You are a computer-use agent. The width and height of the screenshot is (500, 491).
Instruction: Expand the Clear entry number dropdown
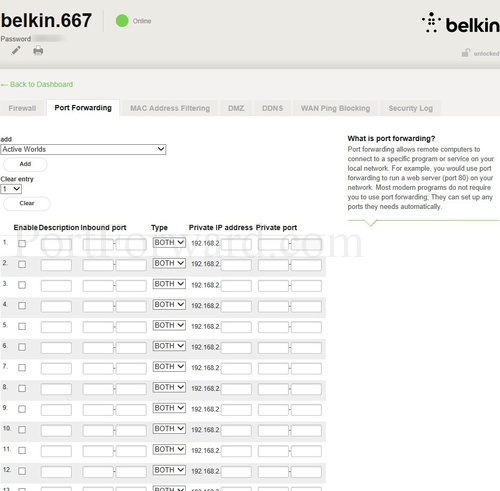(11, 189)
